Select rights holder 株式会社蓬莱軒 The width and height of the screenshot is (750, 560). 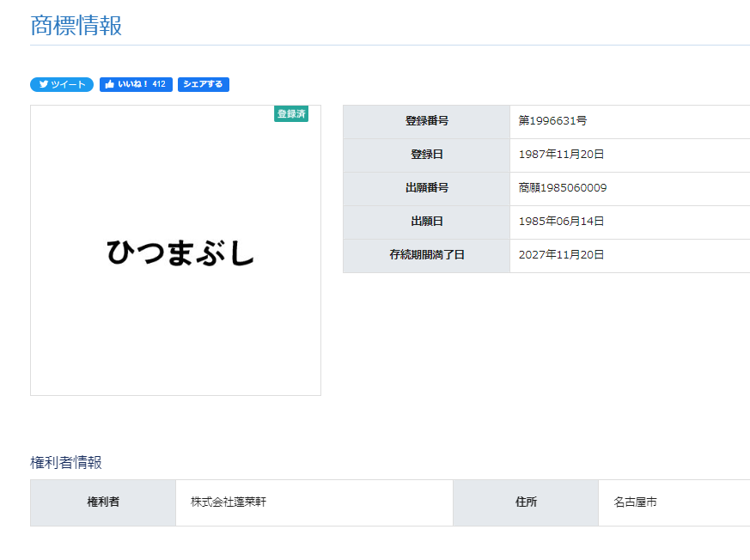(x=229, y=502)
